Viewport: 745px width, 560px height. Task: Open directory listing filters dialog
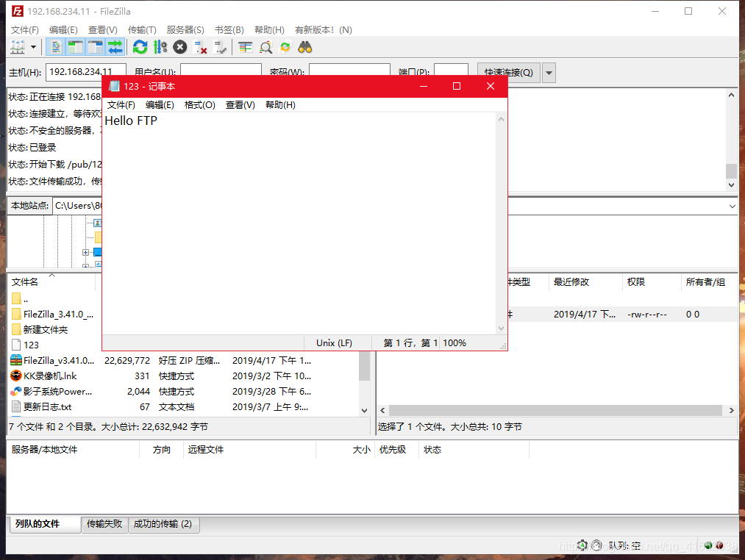(245, 47)
